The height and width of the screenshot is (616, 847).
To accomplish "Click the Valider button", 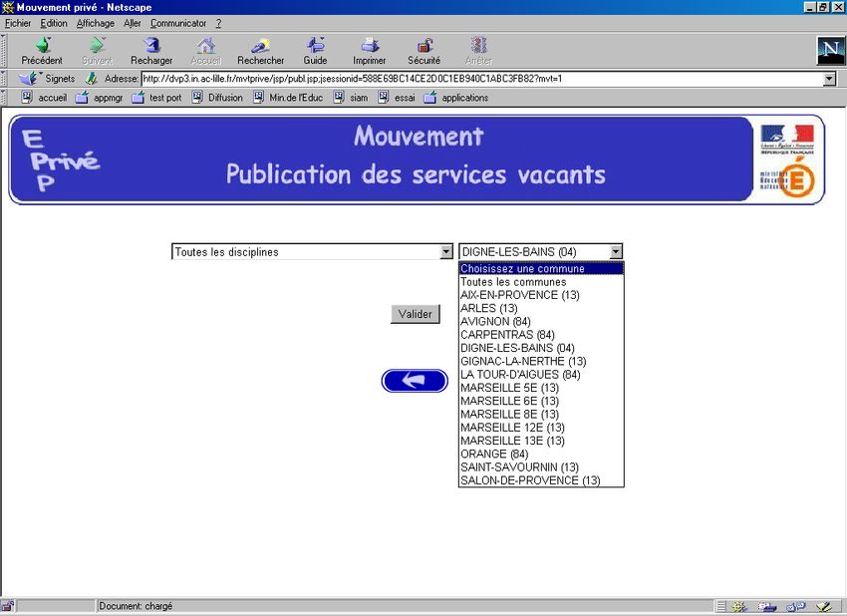I will click(x=415, y=314).
